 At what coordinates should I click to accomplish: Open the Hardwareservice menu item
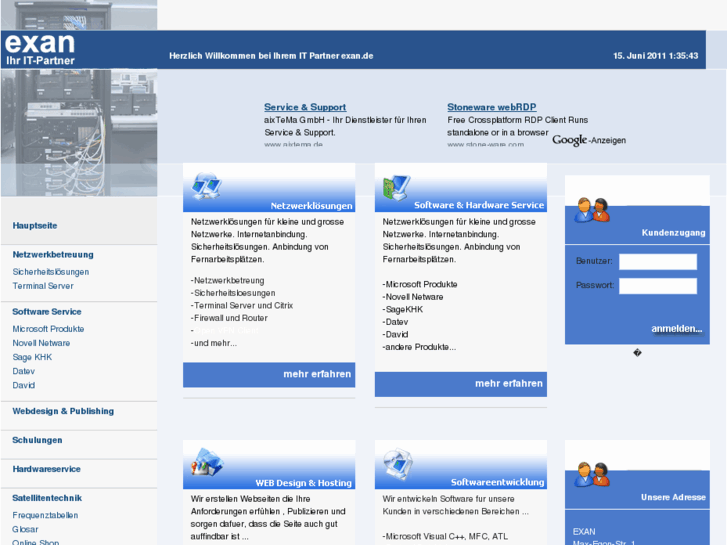click(46, 469)
